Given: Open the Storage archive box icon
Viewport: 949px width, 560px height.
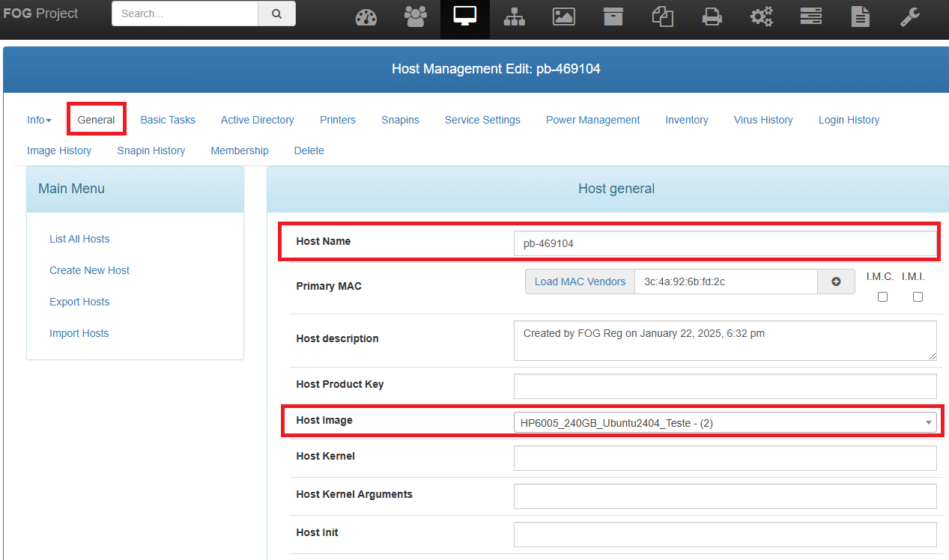Looking at the screenshot, I should click(x=613, y=17).
